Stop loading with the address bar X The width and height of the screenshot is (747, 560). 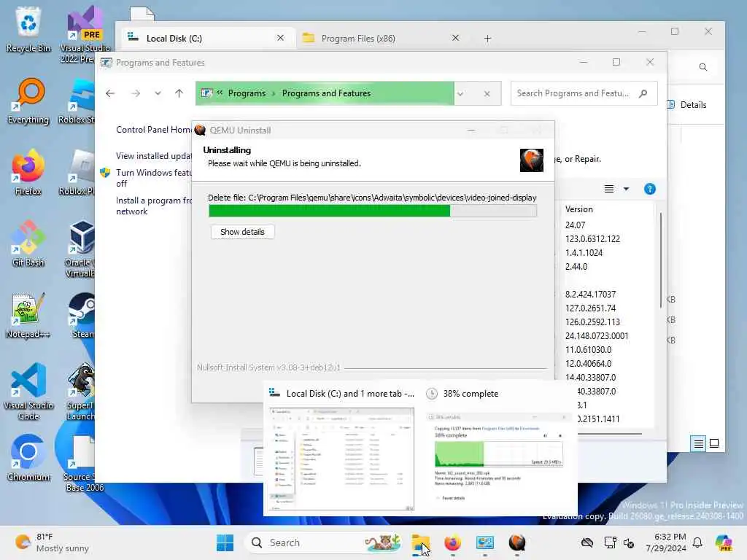[487, 94]
